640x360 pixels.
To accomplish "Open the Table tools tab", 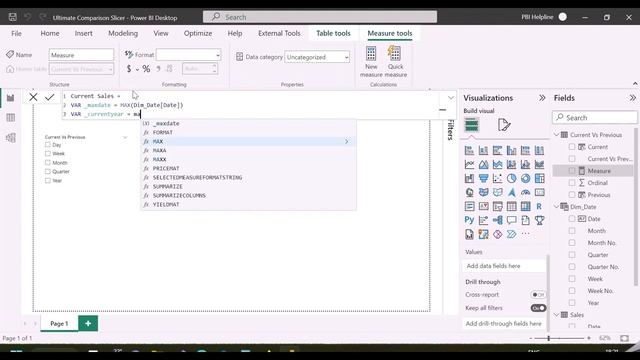I will click(333, 33).
